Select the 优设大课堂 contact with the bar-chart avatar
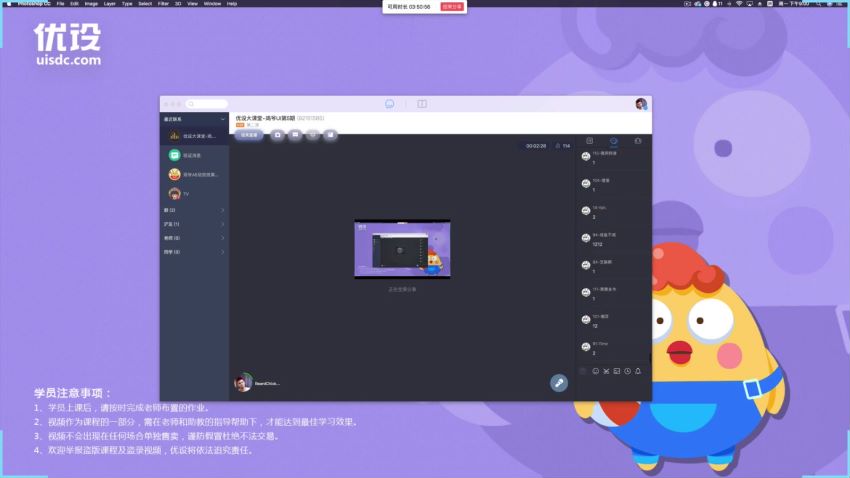 coord(194,136)
